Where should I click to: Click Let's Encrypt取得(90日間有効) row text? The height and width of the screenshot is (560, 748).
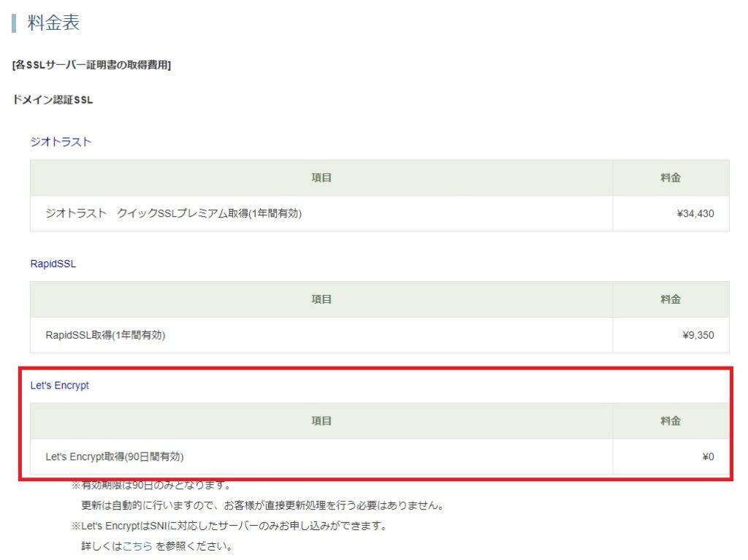tap(115, 457)
